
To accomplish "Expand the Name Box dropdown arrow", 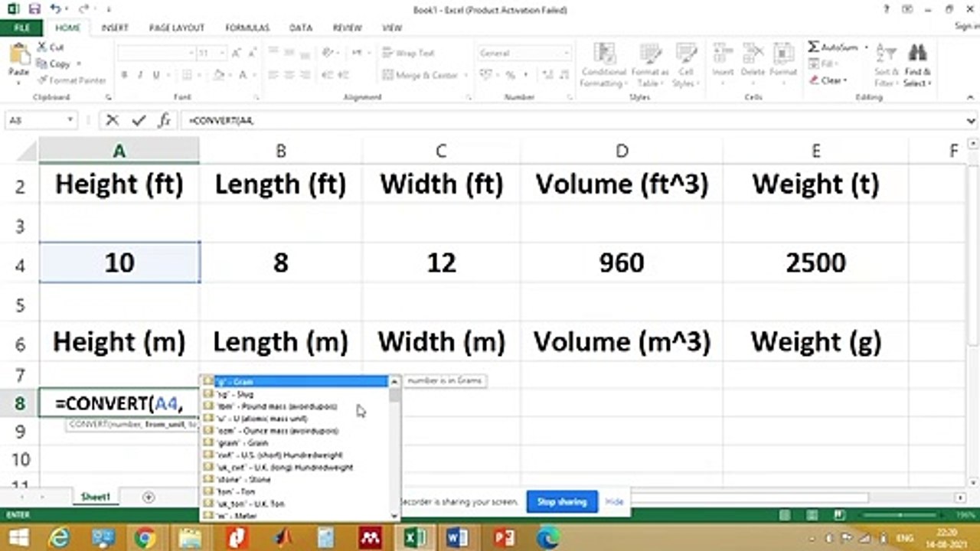I will pos(70,120).
